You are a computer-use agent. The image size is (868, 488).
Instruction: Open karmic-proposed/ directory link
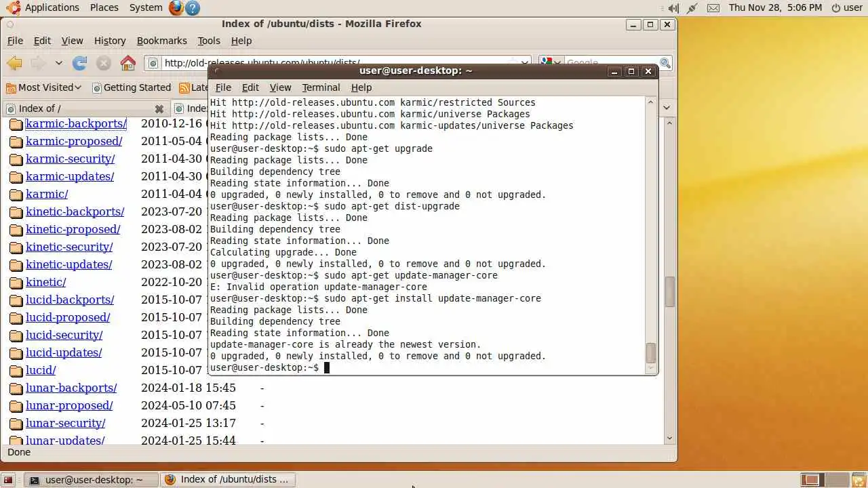[x=74, y=141]
